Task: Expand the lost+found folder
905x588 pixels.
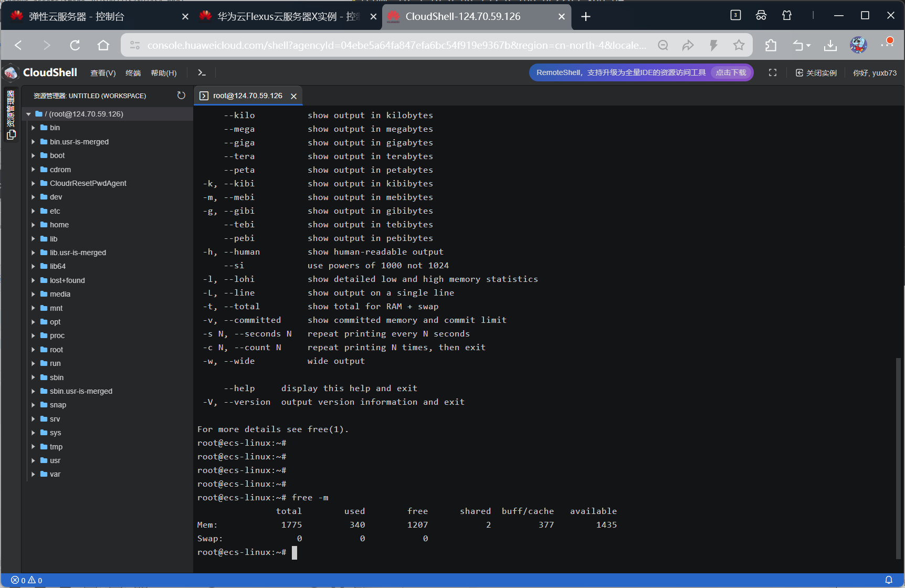Action: point(33,280)
